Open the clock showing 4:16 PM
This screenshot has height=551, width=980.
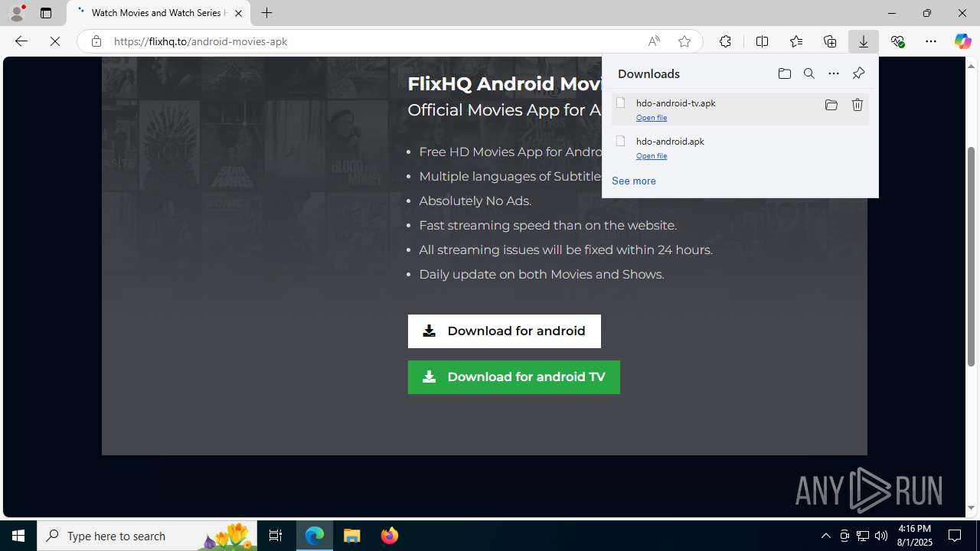pos(915,536)
